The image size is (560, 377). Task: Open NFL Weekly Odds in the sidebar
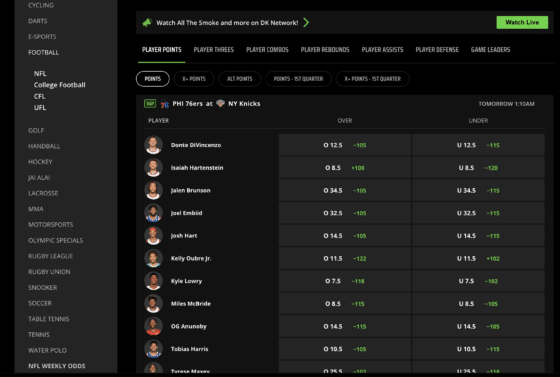click(x=57, y=366)
